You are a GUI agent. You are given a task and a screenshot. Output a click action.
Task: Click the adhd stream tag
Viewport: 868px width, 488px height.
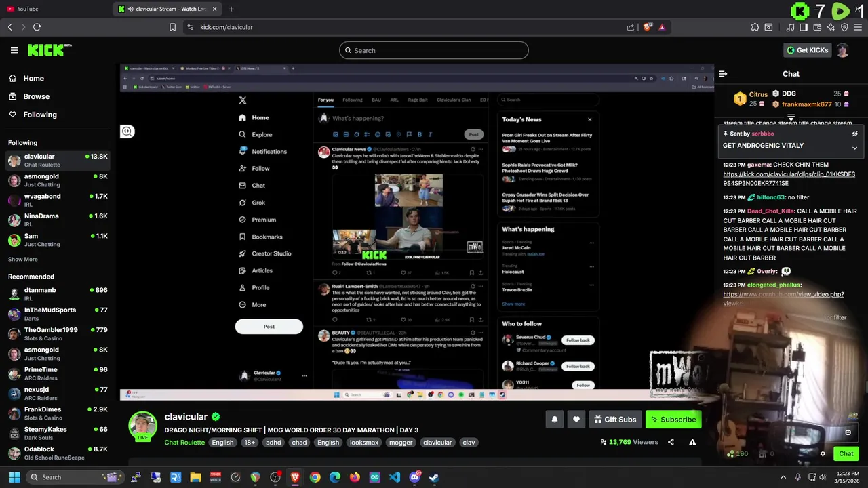tap(273, 443)
